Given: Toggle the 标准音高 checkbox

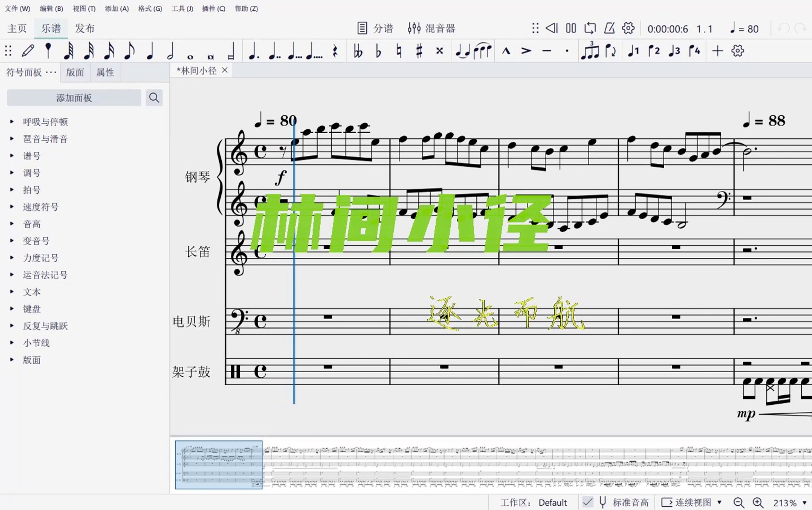Looking at the screenshot, I should pos(589,502).
